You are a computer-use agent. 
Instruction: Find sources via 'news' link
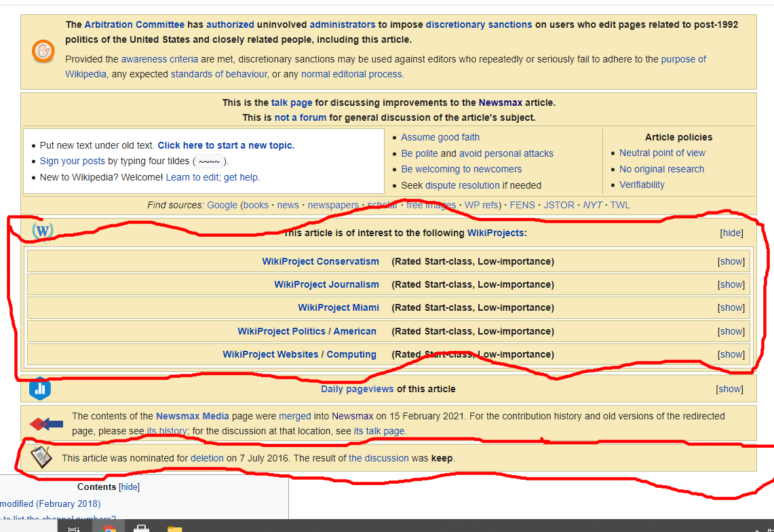[x=288, y=205]
